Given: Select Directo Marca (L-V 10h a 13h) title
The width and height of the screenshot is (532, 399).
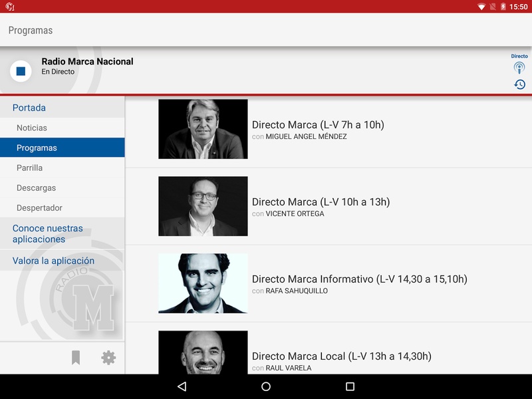Looking at the screenshot, I should tap(321, 202).
